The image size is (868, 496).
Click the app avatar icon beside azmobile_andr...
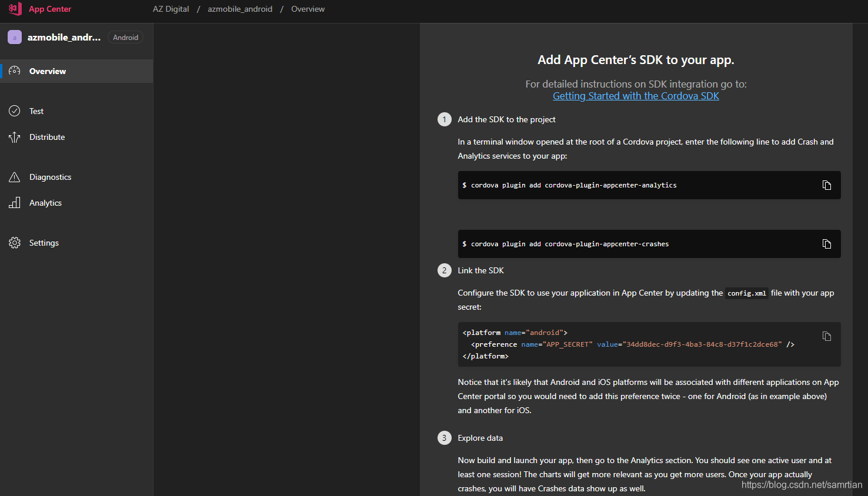point(14,36)
